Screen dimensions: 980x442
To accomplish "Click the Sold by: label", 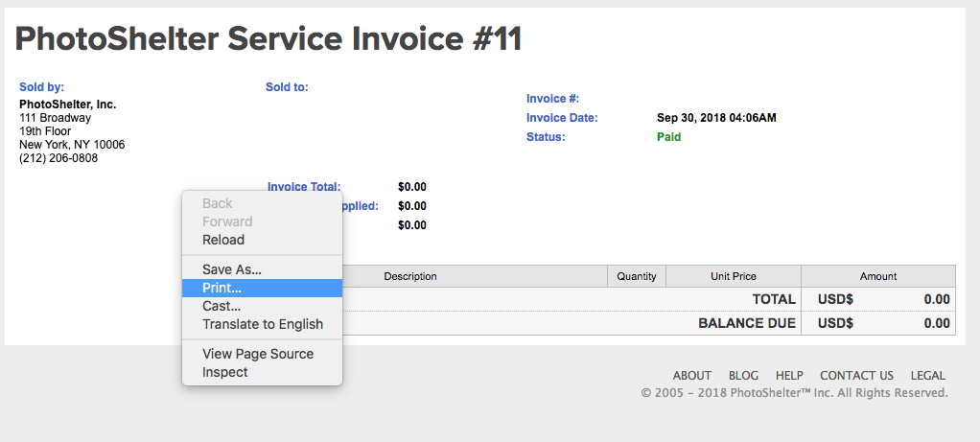I will coord(42,87).
